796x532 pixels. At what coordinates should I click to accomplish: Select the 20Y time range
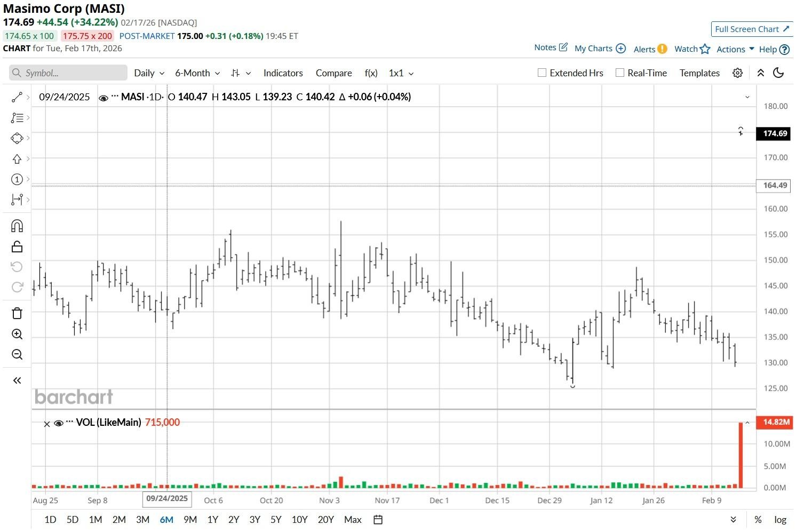325,520
